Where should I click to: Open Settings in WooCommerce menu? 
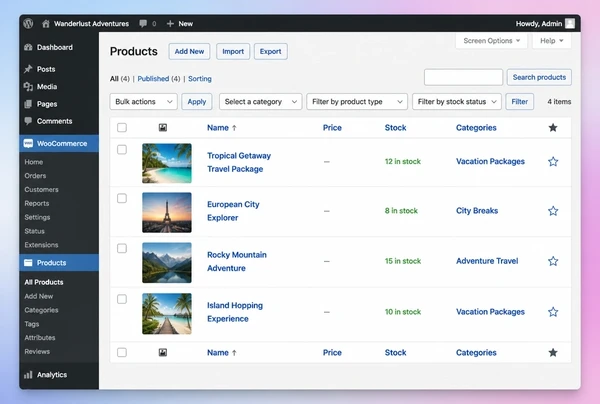(37, 217)
